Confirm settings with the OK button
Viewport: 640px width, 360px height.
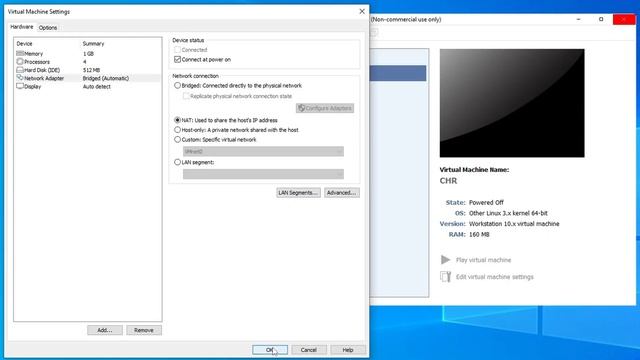coord(270,350)
